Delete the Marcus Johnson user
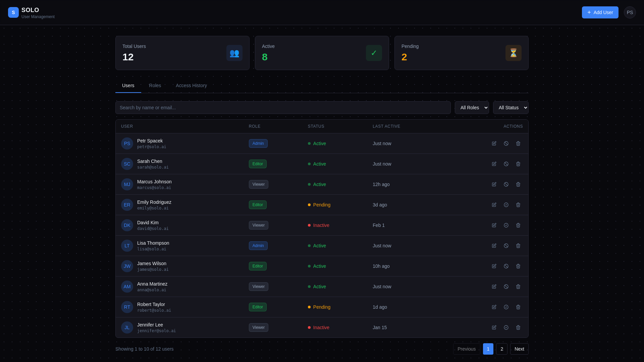This screenshot has height=362, width=644. point(518,184)
